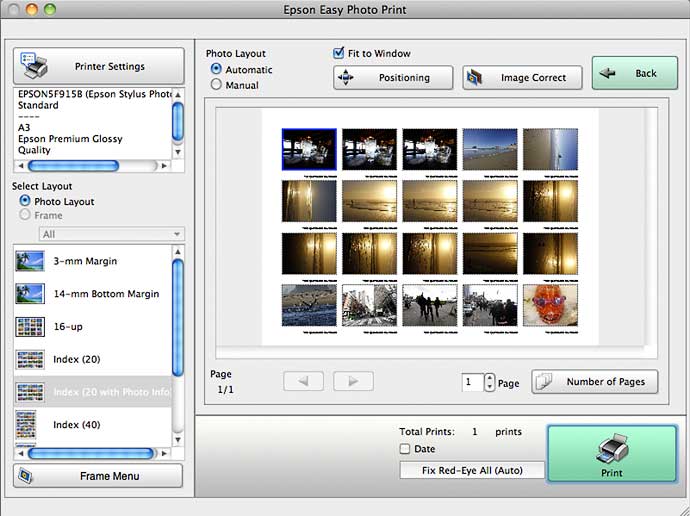
Task: Select the Manual photo layout option
Action: click(216, 86)
